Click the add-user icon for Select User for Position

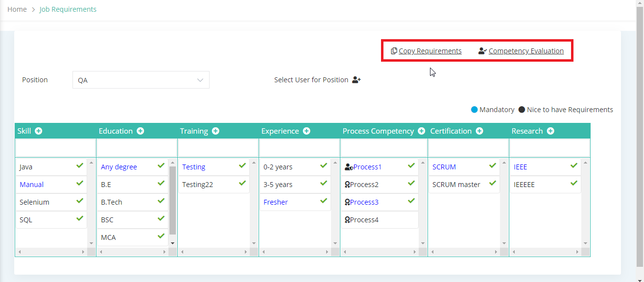357,80
